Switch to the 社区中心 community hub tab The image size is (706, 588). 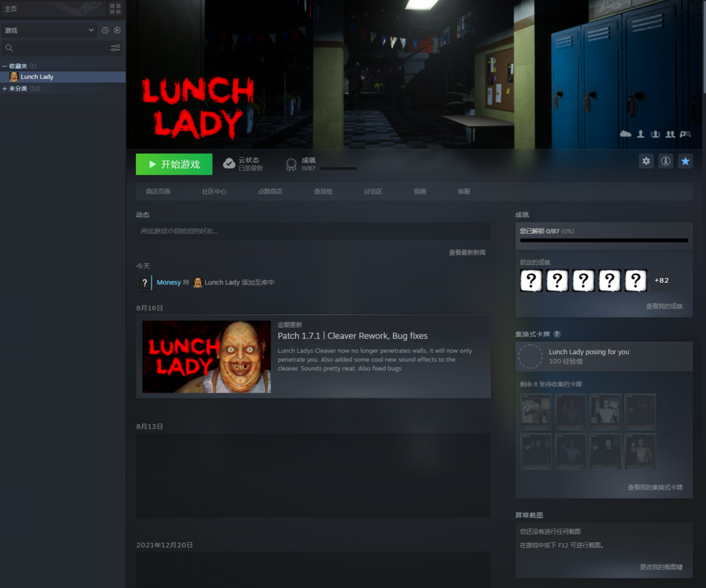(x=214, y=191)
